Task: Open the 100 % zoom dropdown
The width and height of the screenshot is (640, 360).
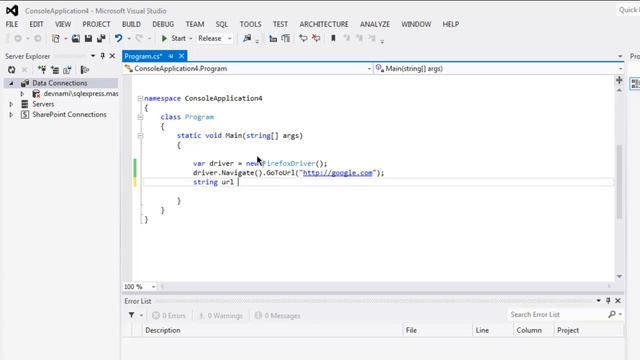Action: [153, 287]
